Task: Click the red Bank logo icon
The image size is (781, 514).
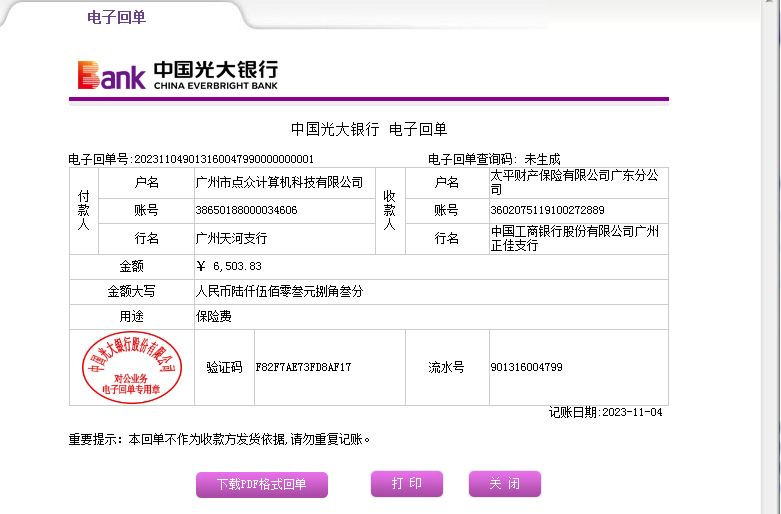Action: 111,76
